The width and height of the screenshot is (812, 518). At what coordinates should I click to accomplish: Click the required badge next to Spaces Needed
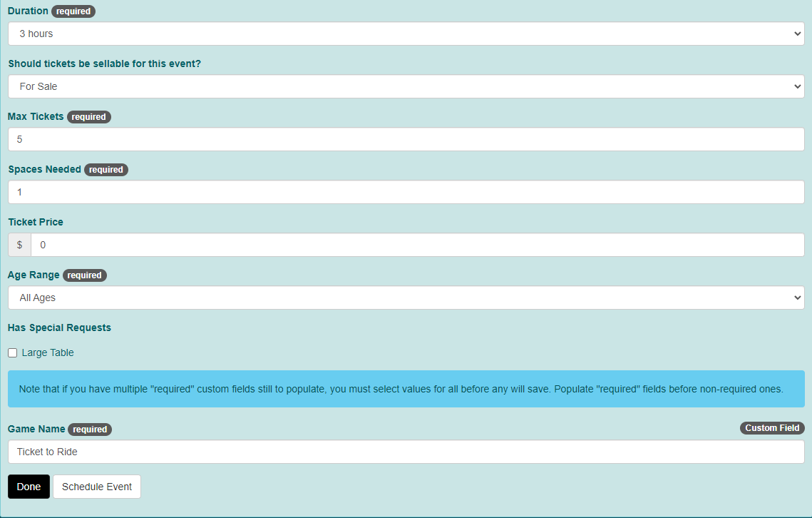[x=106, y=170]
